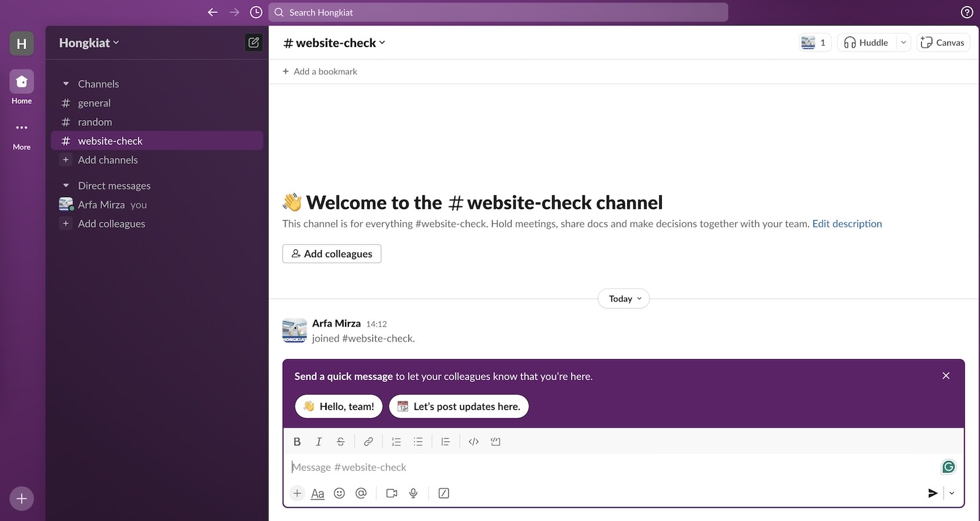Go back with the left arrow

click(212, 12)
